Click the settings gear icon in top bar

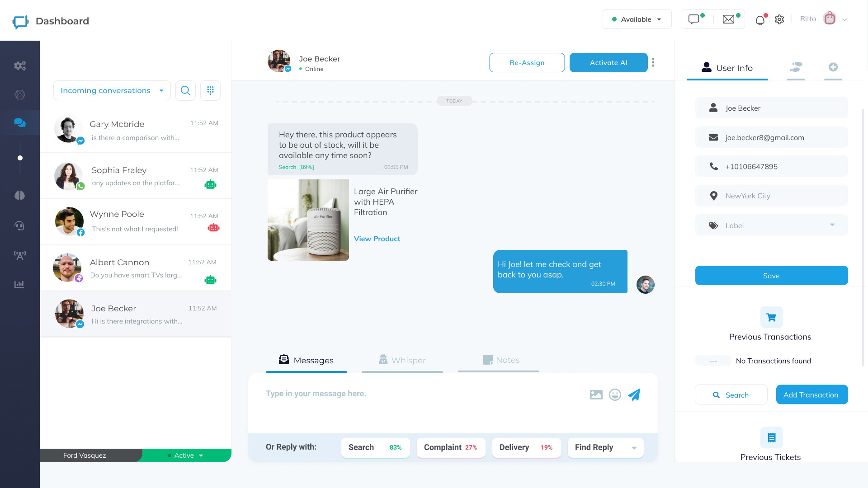(779, 19)
